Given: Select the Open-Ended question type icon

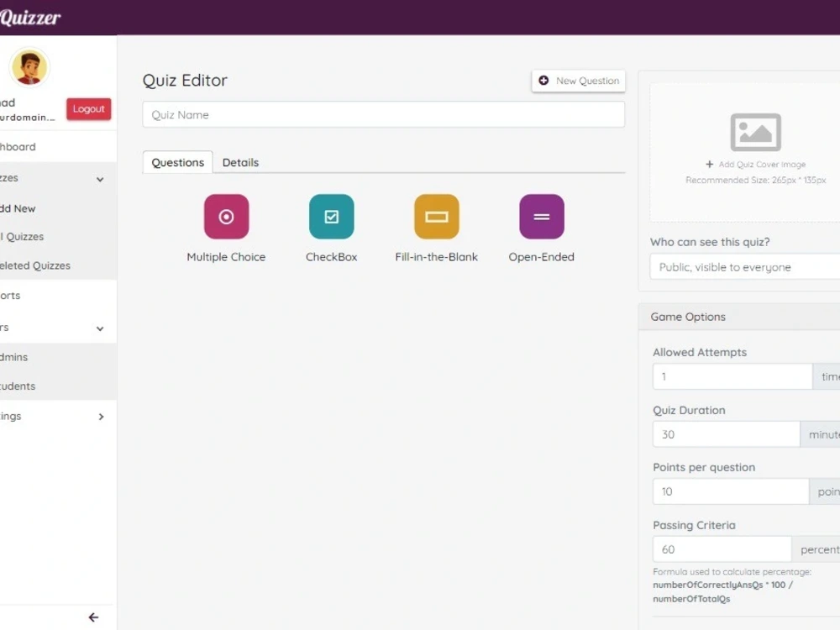Looking at the screenshot, I should click(541, 216).
